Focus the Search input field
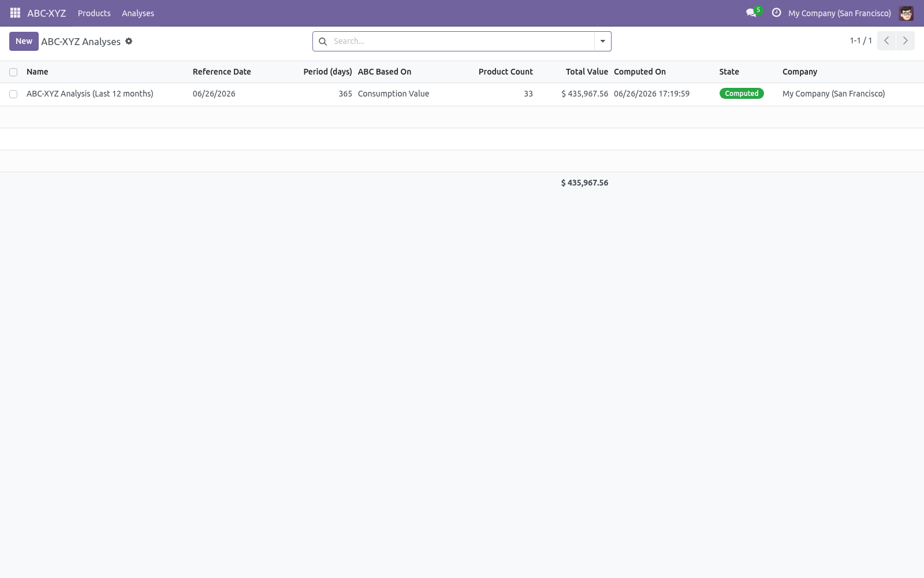This screenshot has width=924, height=578. [462, 41]
